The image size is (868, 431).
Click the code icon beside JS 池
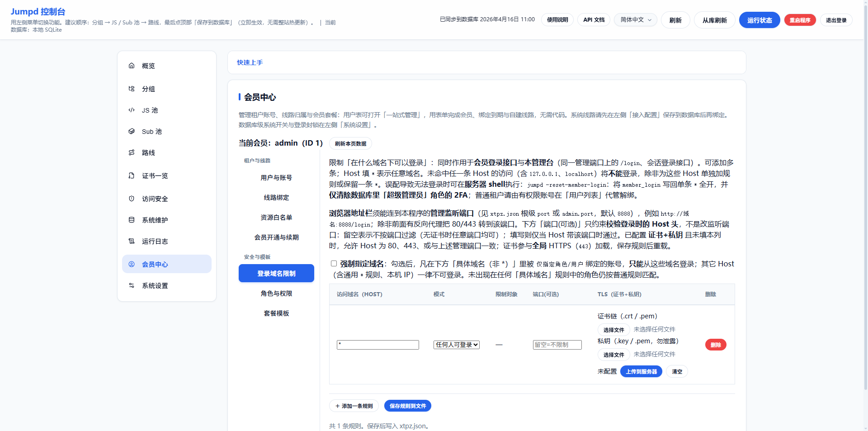point(132,110)
